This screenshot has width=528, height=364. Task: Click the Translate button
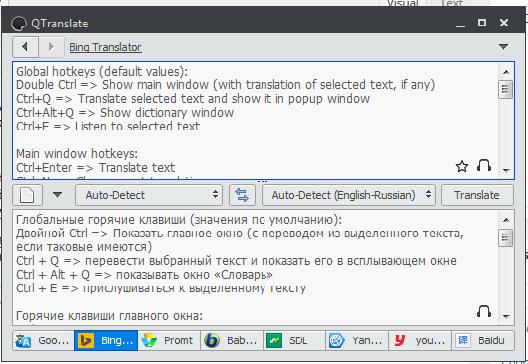(477, 195)
